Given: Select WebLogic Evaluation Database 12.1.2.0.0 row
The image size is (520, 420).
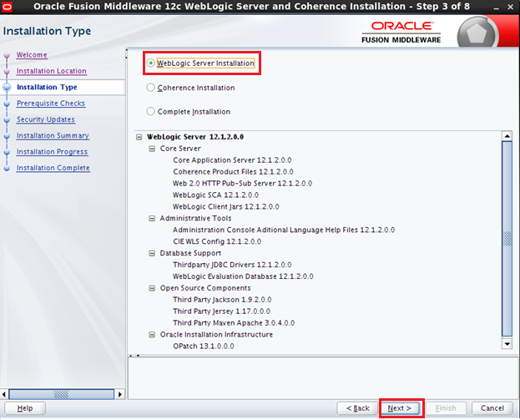Looking at the screenshot, I should [x=243, y=276].
